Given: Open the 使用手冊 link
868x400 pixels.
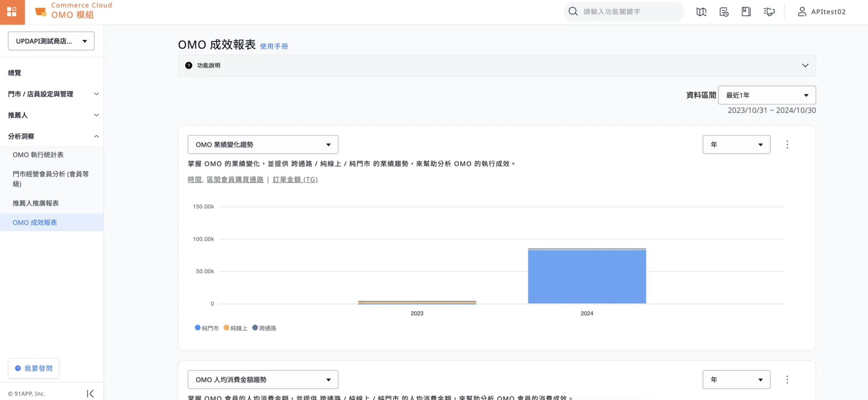Looking at the screenshot, I should 274,46.
